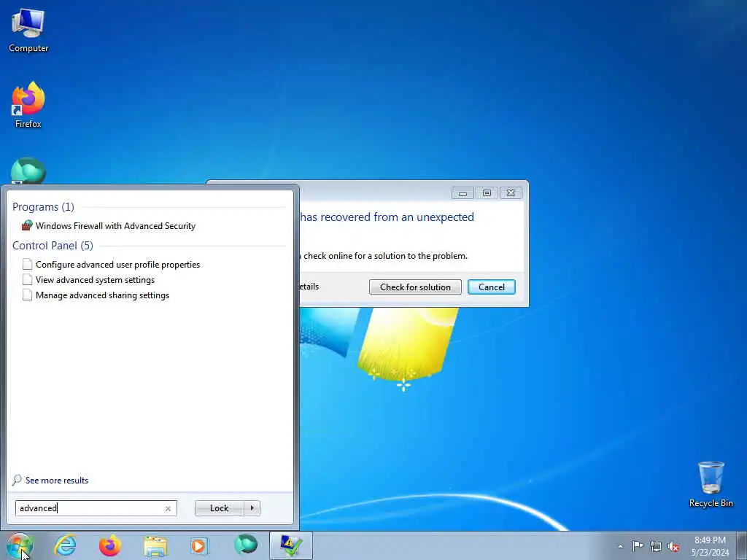Minimize the recovery dialog window
747x560 pixels.
tap(462, 192)
